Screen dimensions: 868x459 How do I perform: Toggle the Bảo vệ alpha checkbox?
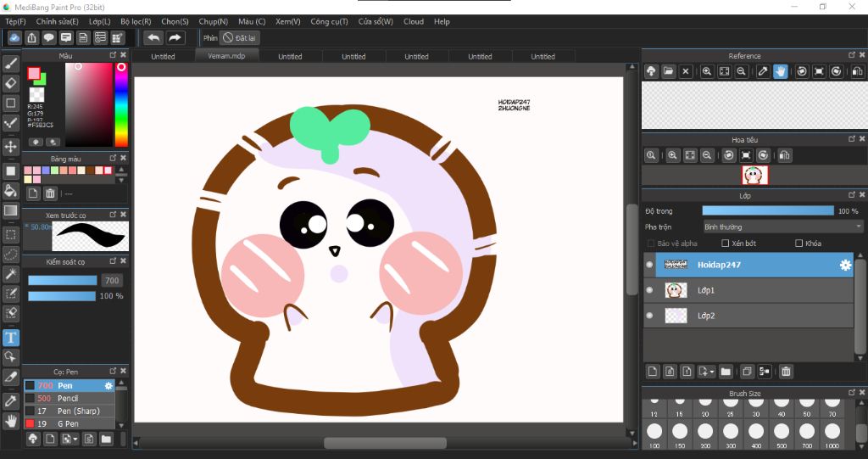[x=651, y=243]
